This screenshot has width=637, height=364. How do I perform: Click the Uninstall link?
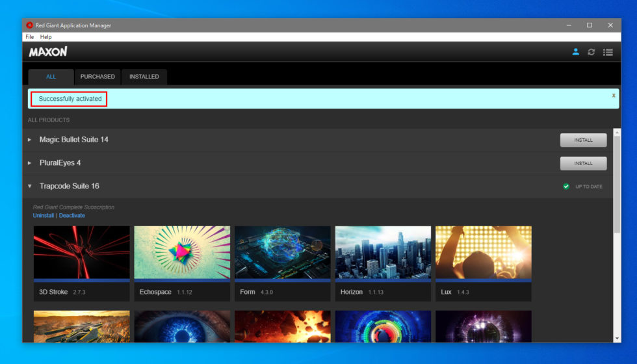[x=43, y=215]
